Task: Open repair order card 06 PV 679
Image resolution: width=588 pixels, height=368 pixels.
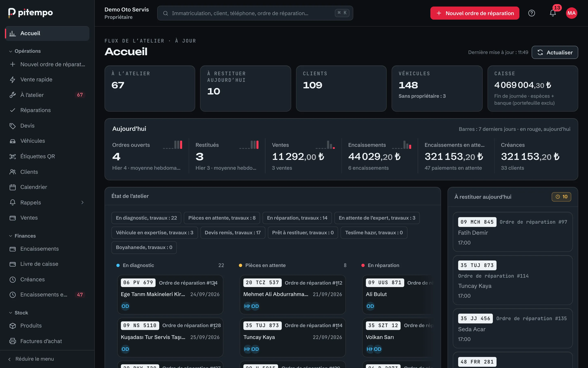Action: pos(170,294)
